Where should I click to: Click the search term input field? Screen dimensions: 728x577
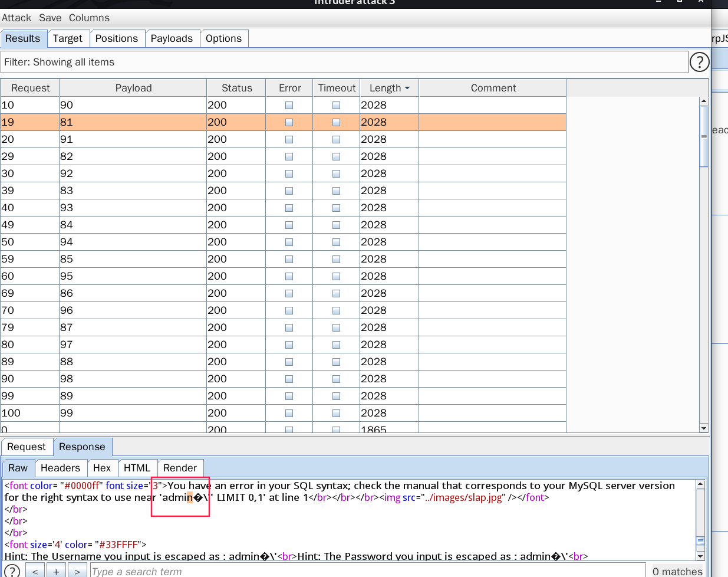368,571
